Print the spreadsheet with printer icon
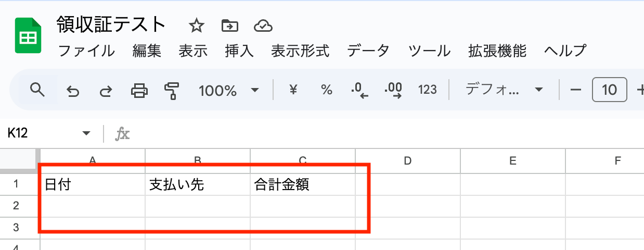Viewport: 644px width, 250px height. 139,91
